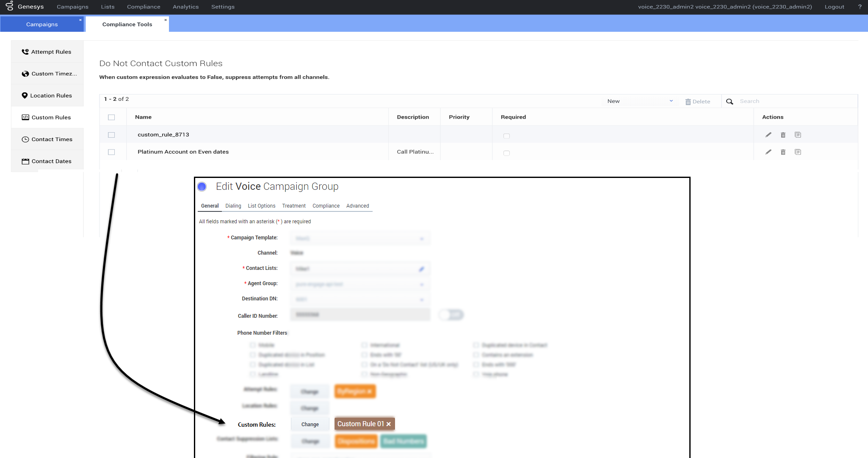This screenshot has height=458, width=868.
Task: Click the search magnifier icon
Action: coord(730,102)
